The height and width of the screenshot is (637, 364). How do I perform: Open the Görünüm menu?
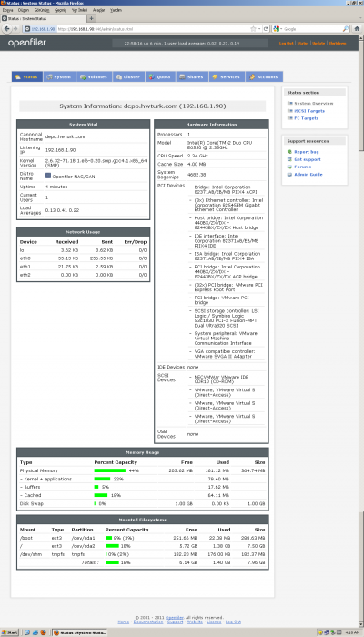42,10
